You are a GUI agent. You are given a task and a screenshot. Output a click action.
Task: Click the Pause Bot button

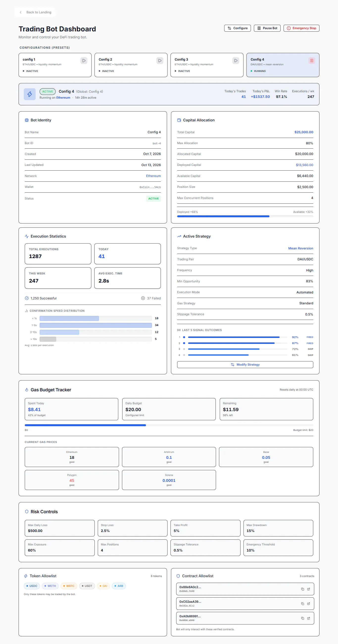[x=267, y=28]
